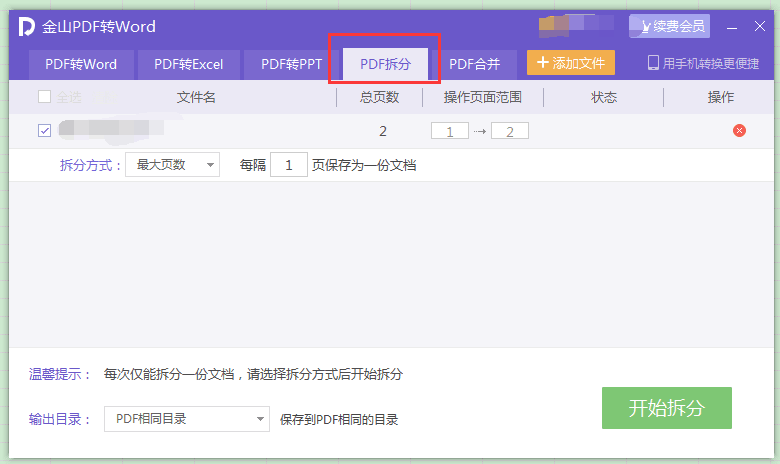Click the end page range field
The height and width of the screenshot is (464, 780).
coord(510,131)
